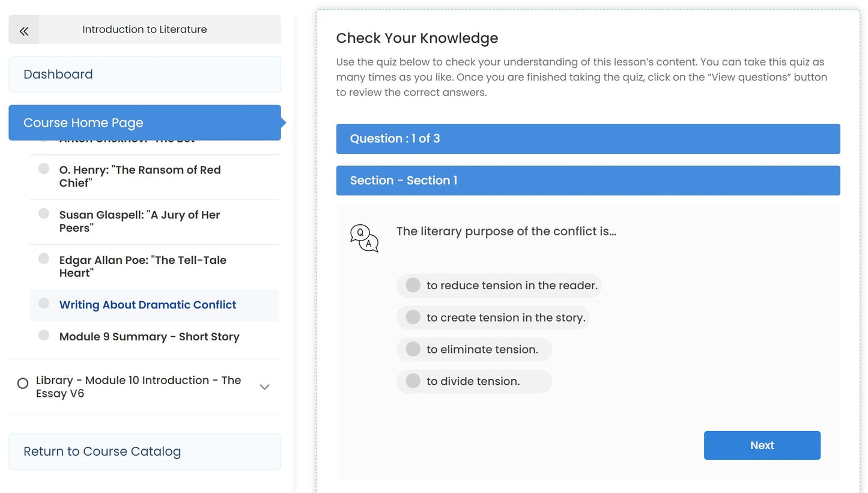Click Return to Course Catalog
Viewport: 868px width, 493px height.
pyautogui.click(x=144, y=452)
